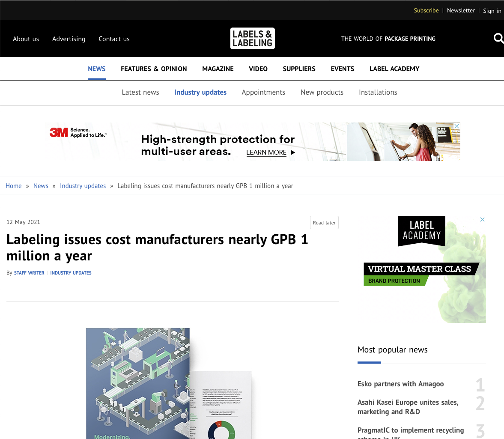The image size is (504, 439).
Task: Close the 3M banner ad
Action: [x=456, y=126]
